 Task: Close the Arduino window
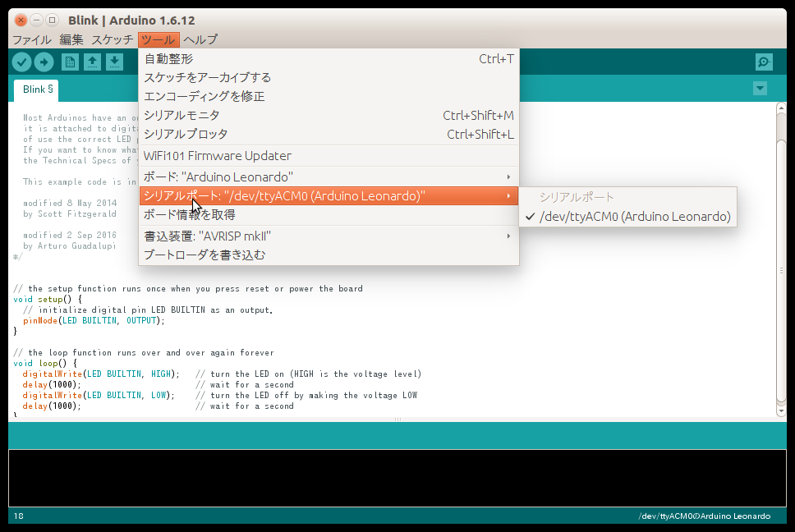click(21, 21)
